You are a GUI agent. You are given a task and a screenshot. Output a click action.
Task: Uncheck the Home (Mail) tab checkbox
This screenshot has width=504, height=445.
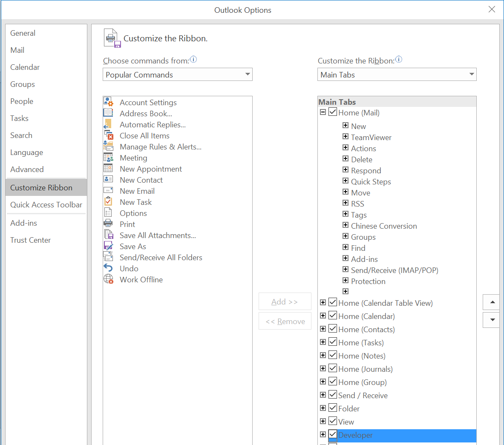pos(333,112)
